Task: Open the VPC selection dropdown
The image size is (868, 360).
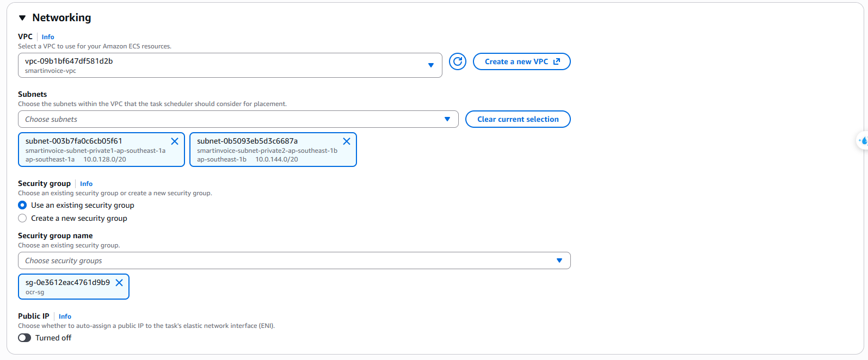Action: [230, 65]
